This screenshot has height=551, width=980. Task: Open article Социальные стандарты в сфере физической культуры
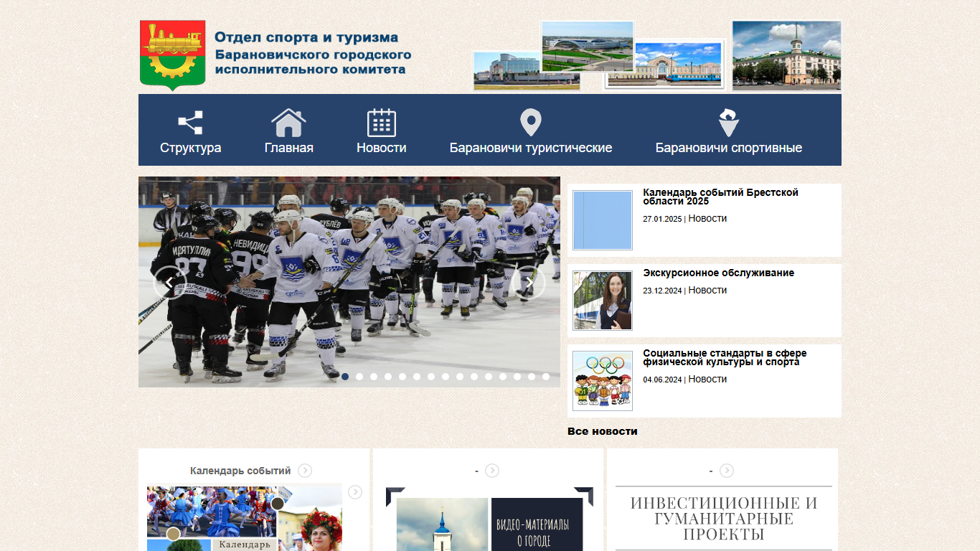click(725, 358)
